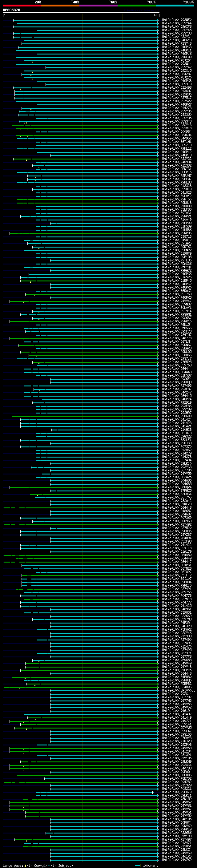Click the green ~80% identity legend bar
Screen dimensions: 197x868
137,6
